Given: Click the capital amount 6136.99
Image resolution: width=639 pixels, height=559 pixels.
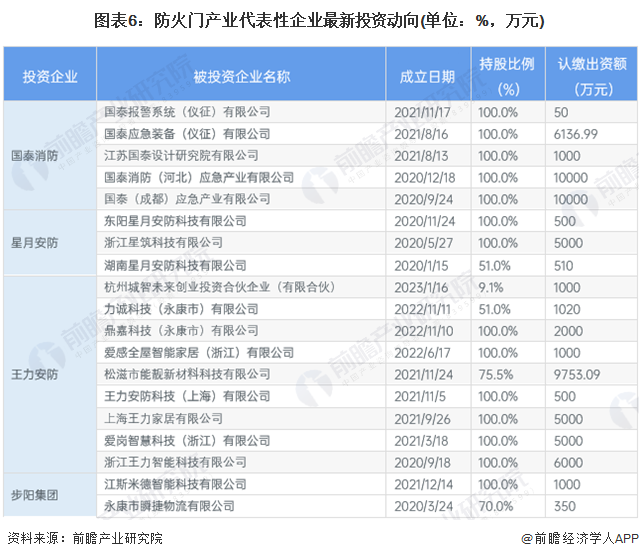Looking at the screenshot, I should click(x=575, y=134).
